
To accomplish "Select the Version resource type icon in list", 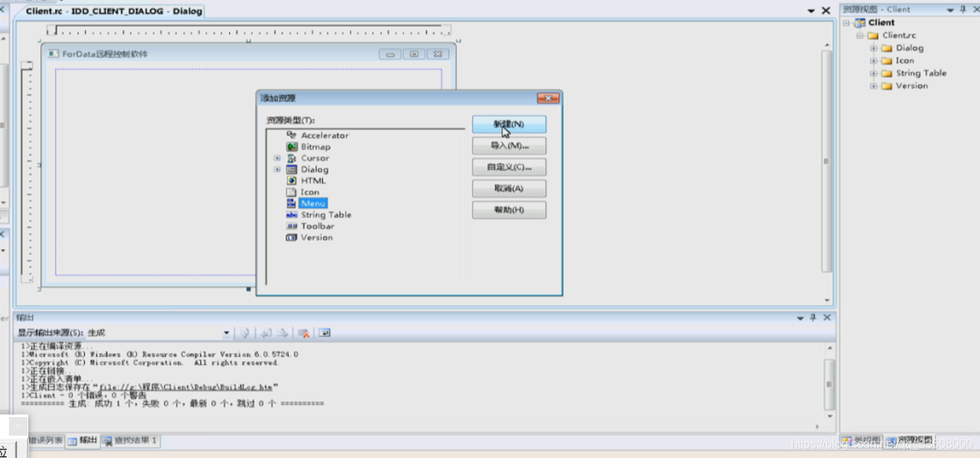I will tap(292, 238).
